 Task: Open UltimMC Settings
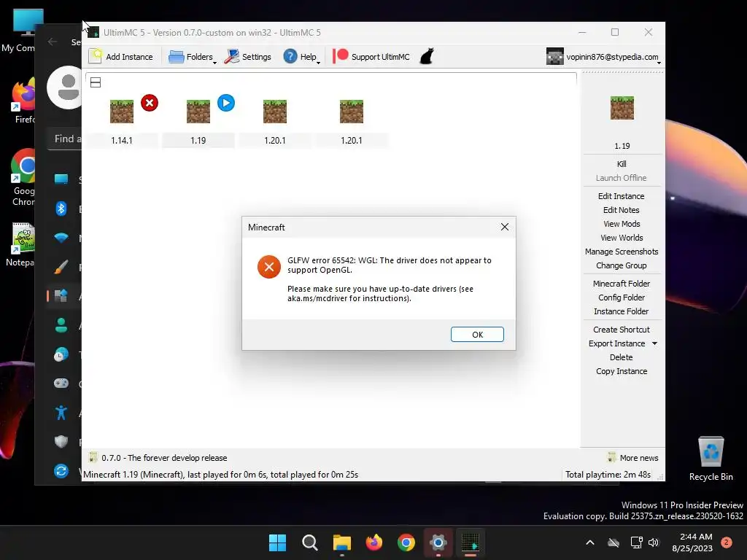point(248,57)
